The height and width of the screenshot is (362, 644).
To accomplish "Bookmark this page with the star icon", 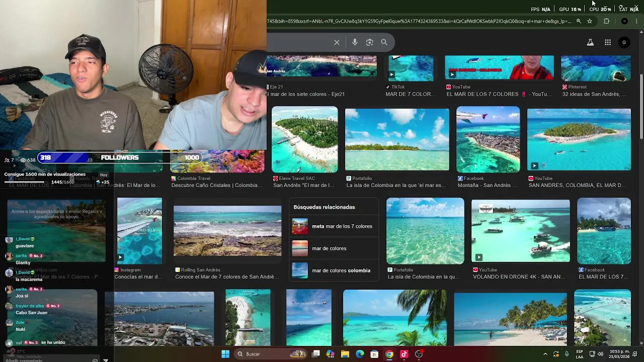I will [x=590, y=21].
